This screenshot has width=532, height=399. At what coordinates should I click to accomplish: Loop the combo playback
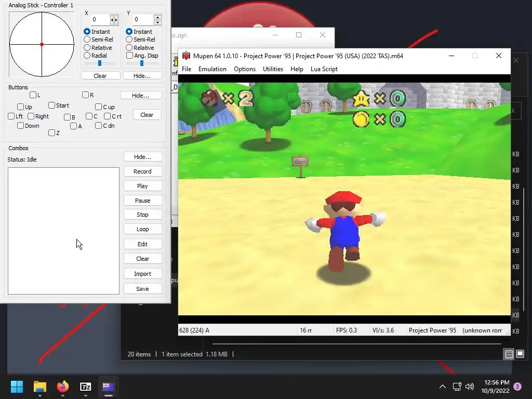tap(143, 229)
